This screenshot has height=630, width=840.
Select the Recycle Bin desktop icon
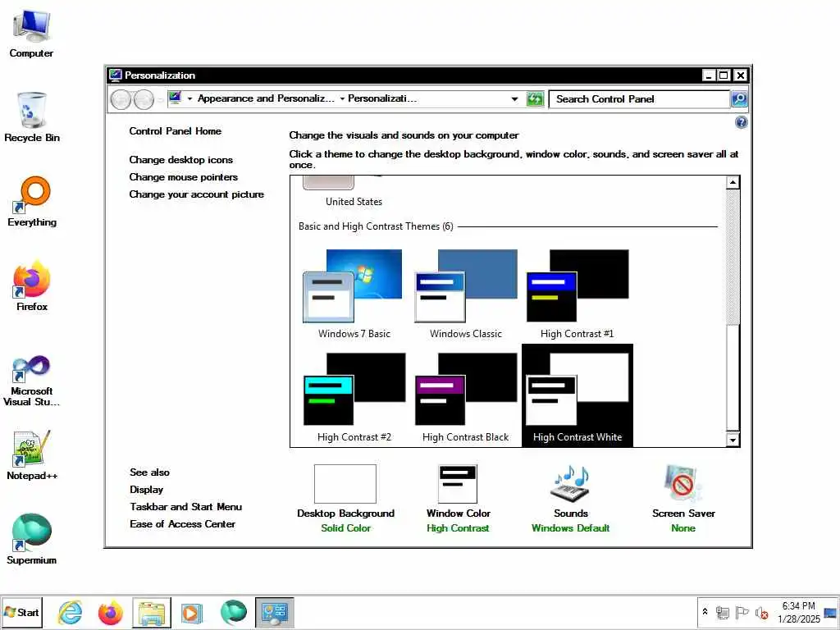(x=32, y=116)
